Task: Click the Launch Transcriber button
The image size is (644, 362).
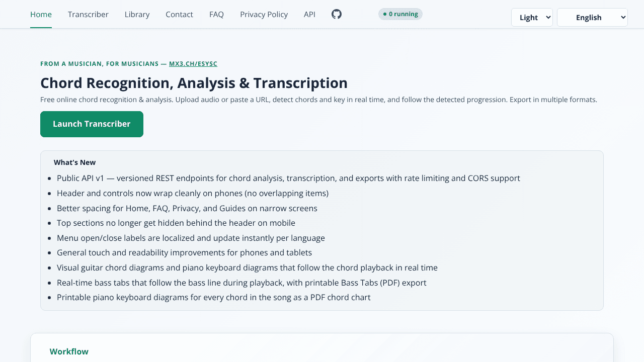Action: tap(92, 124)
